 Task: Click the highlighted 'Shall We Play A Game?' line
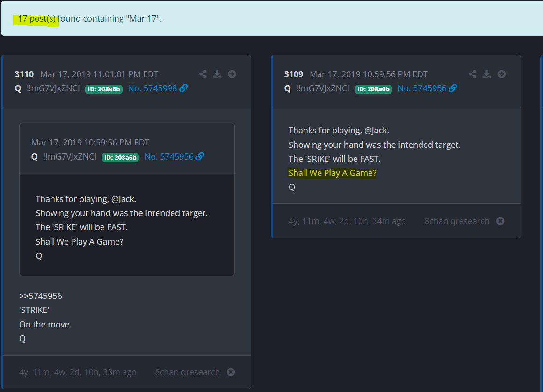(332, 173)
